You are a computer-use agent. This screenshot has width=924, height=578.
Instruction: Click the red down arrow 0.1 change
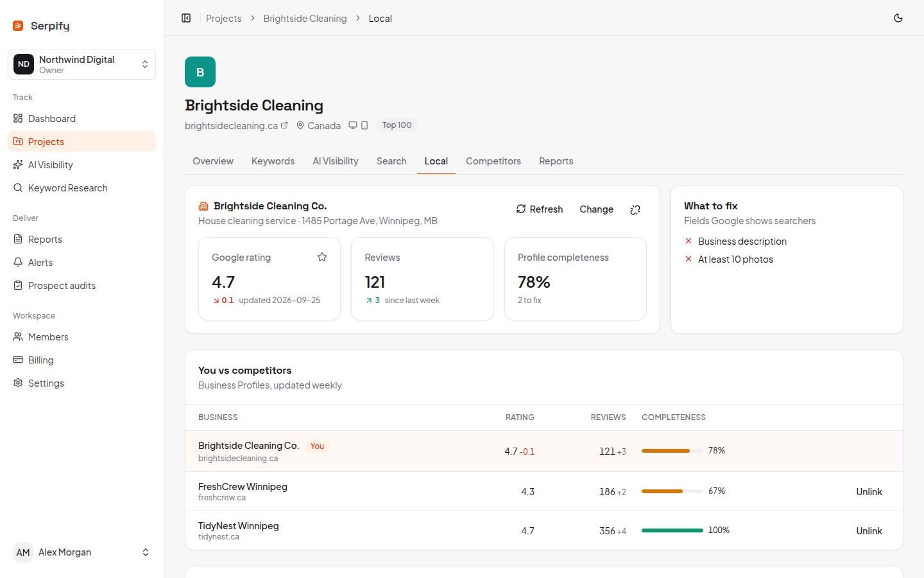click(223, 300)
